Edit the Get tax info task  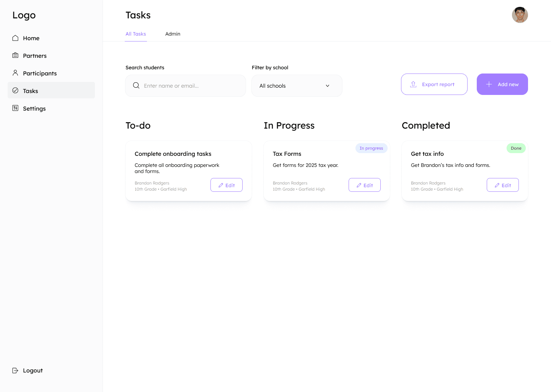(503, 185)
